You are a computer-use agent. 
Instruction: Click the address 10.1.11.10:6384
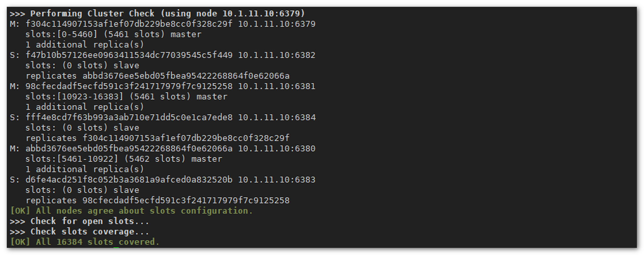[277, 117]
